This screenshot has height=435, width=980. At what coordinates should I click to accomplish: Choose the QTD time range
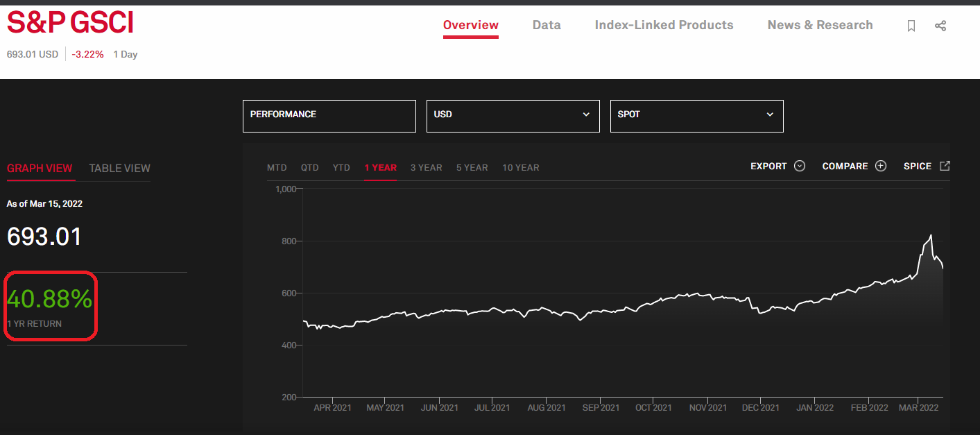pos(309,167)
